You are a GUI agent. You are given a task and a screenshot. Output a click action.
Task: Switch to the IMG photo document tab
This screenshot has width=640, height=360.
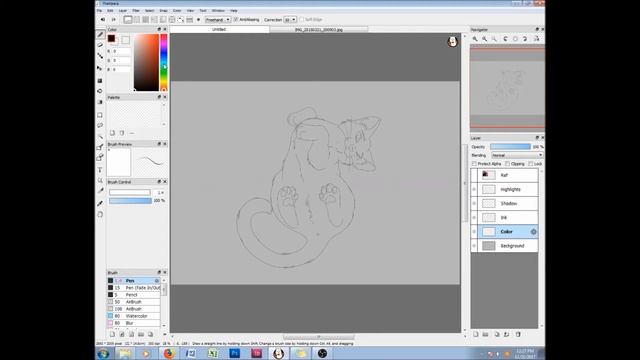(319, 29)
